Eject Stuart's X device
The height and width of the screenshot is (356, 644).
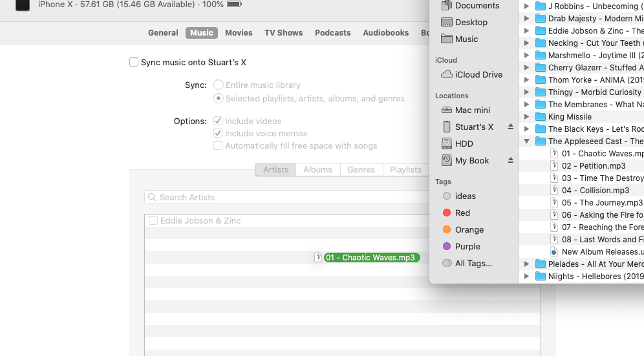click(511, 127)
